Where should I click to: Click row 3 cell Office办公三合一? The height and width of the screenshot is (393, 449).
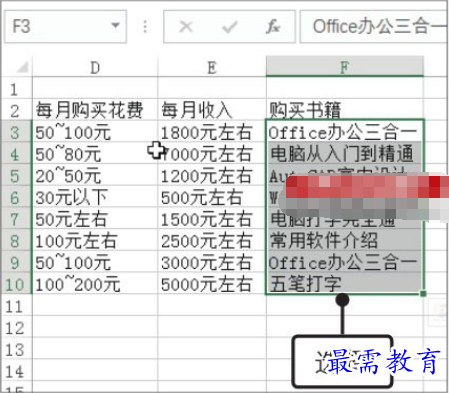coord(345,132)
